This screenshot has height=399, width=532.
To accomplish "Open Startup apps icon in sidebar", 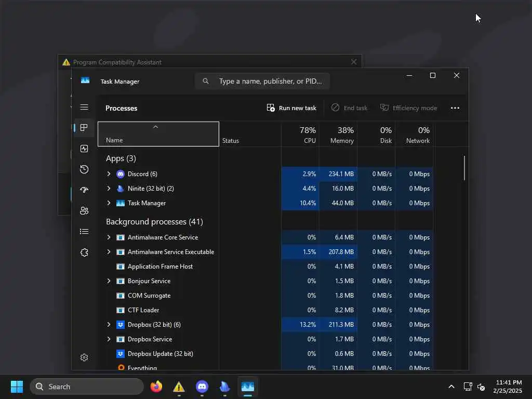I will 84,190.
